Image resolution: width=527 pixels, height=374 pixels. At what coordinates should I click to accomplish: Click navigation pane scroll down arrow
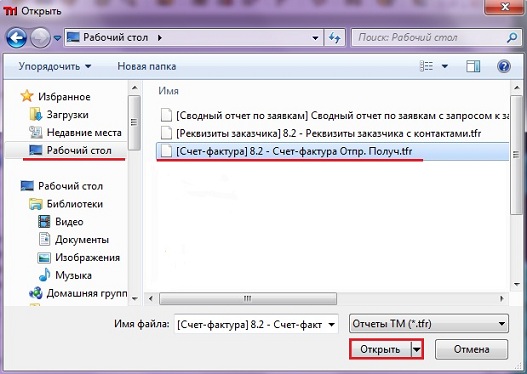(x=134, y=298)
